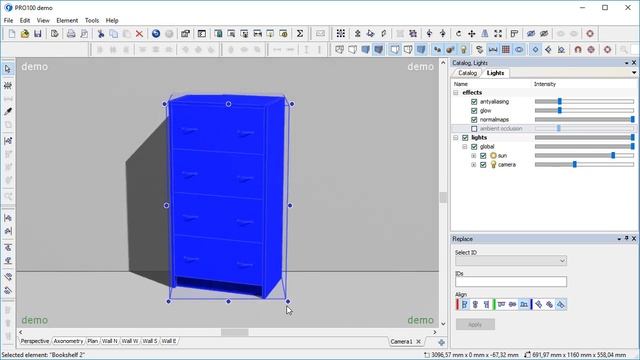Click the IDs input field
Viewport: 640px width, 360px height.
pyautogui.click(x=511, y=282)
